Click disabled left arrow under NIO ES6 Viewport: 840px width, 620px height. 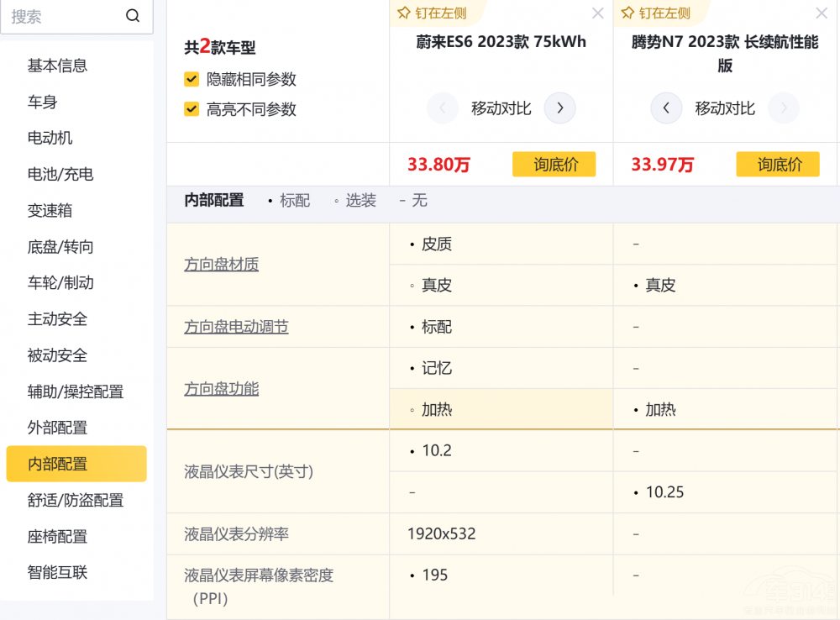[443, 108]
